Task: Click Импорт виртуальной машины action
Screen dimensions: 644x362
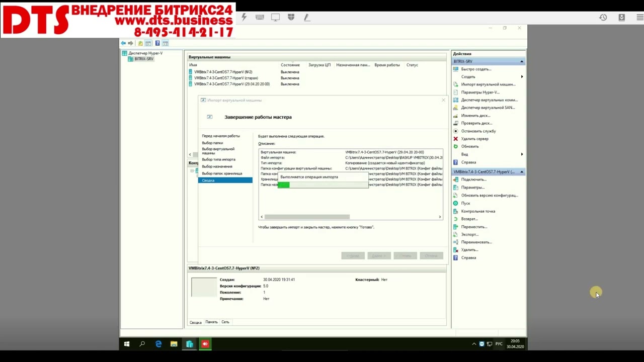Action: point(488,84)
